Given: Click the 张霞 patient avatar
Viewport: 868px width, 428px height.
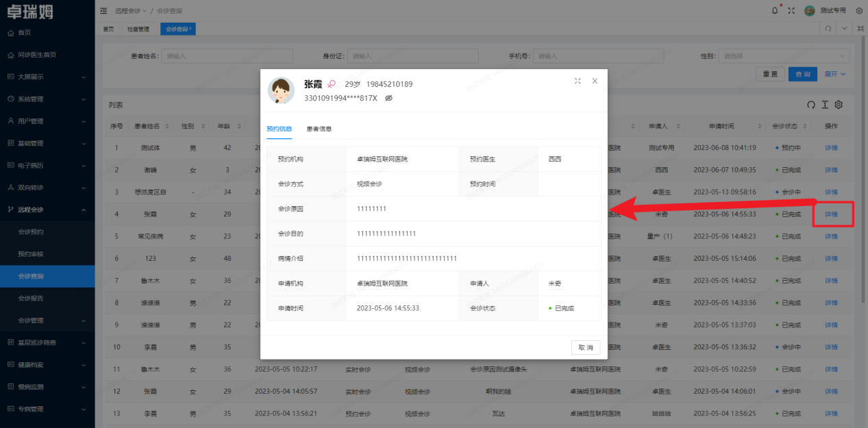Looking at the screenshot, I should 282,90.
